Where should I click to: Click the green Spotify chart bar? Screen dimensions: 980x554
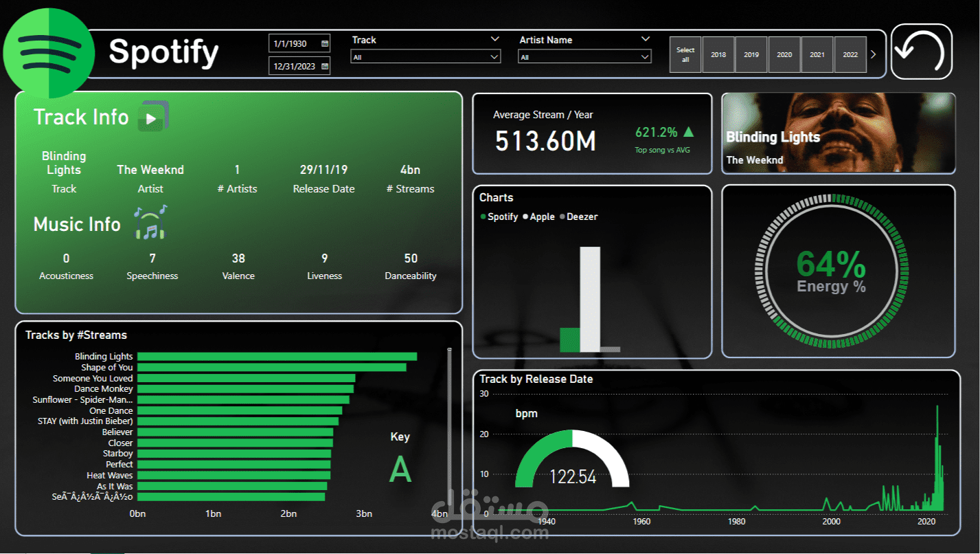pos(570,340)
